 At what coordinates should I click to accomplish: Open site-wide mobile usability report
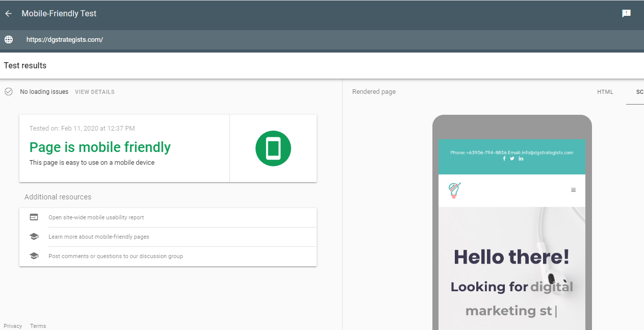coord(96,217)
